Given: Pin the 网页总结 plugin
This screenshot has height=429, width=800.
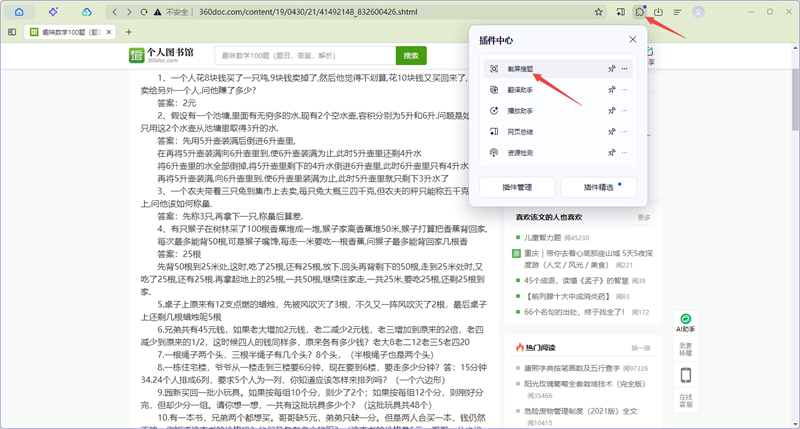Looking at the screenshot, I should pos(611,132).
